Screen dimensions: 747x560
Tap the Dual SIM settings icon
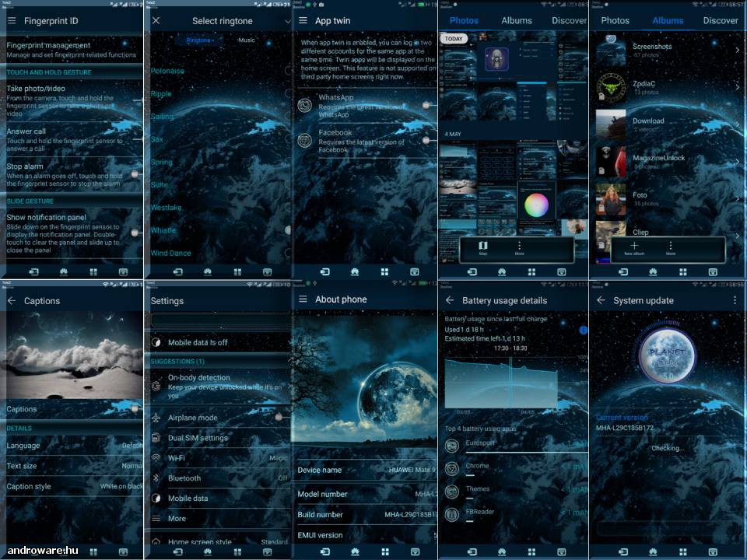click(x=156, y=438)
